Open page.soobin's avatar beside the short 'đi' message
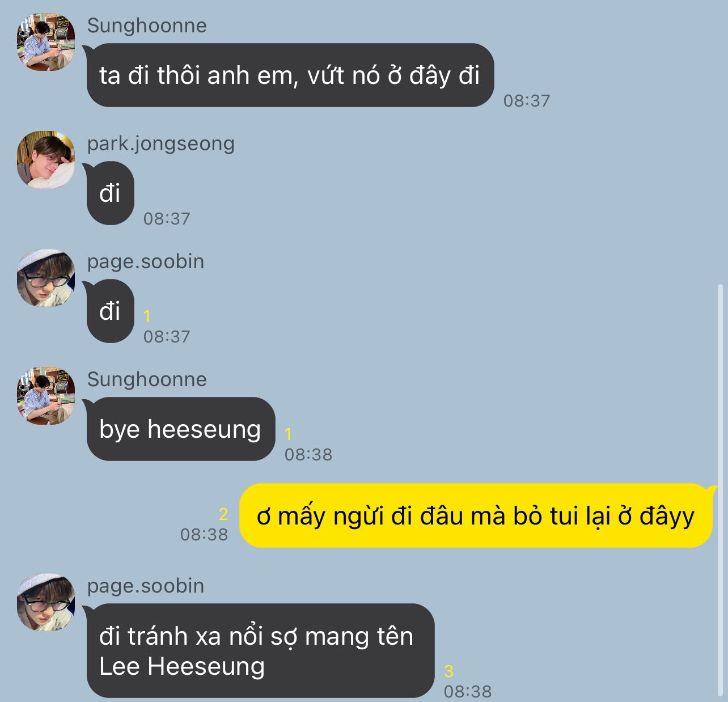 [46, 278]
